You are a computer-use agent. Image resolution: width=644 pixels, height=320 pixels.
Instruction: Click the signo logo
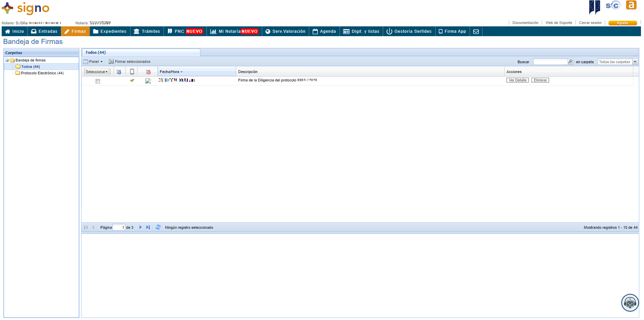(26, 8)
